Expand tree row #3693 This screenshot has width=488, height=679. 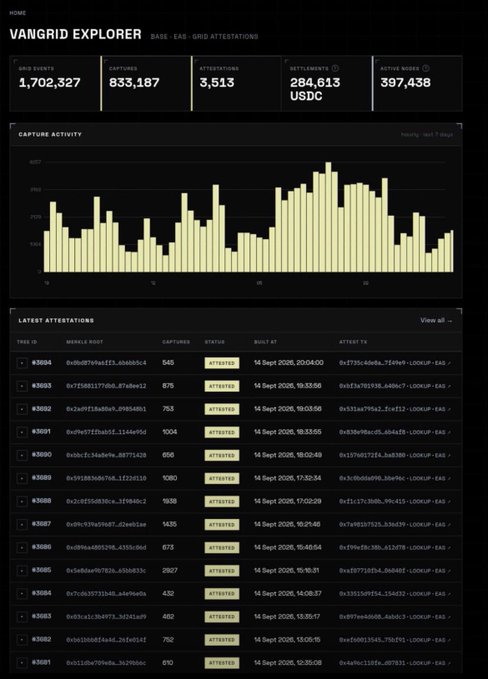point(22,386)
